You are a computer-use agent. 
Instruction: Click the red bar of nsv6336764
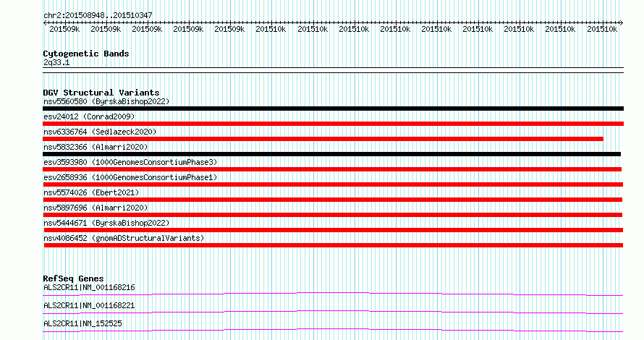coord(323,139)
